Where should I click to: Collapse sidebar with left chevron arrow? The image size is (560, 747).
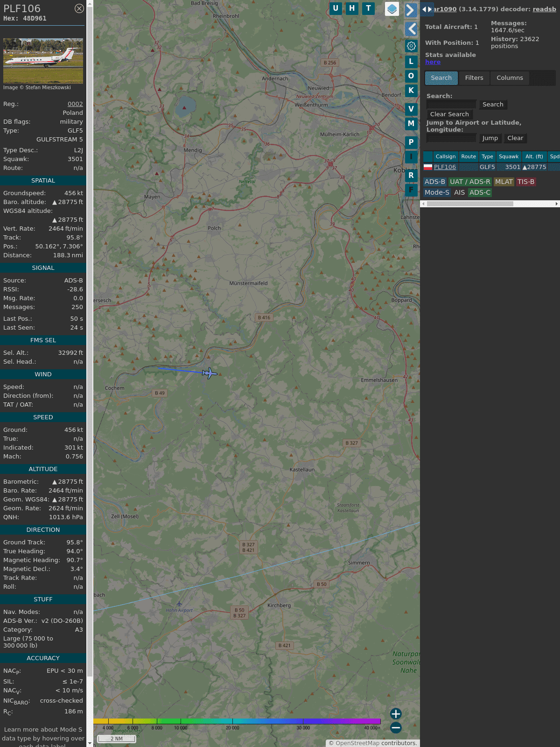[x=411, y=29]
